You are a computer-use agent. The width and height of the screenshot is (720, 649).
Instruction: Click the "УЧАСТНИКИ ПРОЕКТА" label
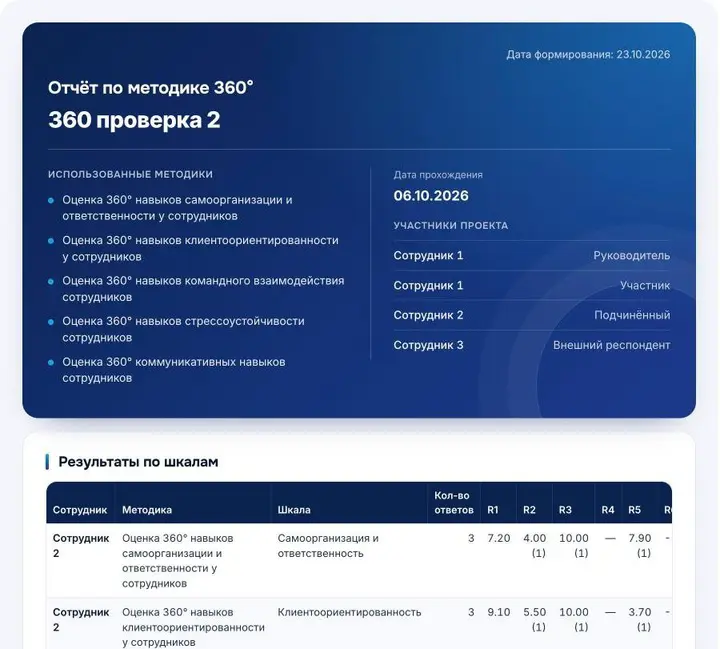pyautogui.click(x=450, y=226)
